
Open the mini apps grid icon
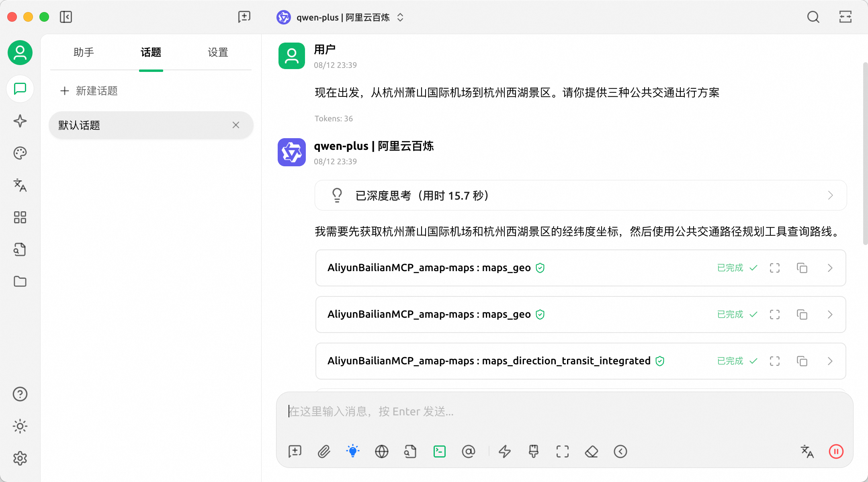(x=20, y=217)
